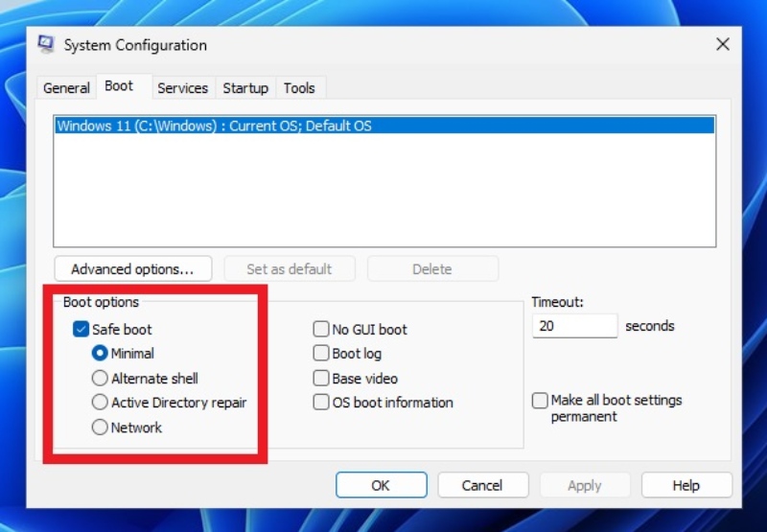Open the Tools tab

coord(299,88)
